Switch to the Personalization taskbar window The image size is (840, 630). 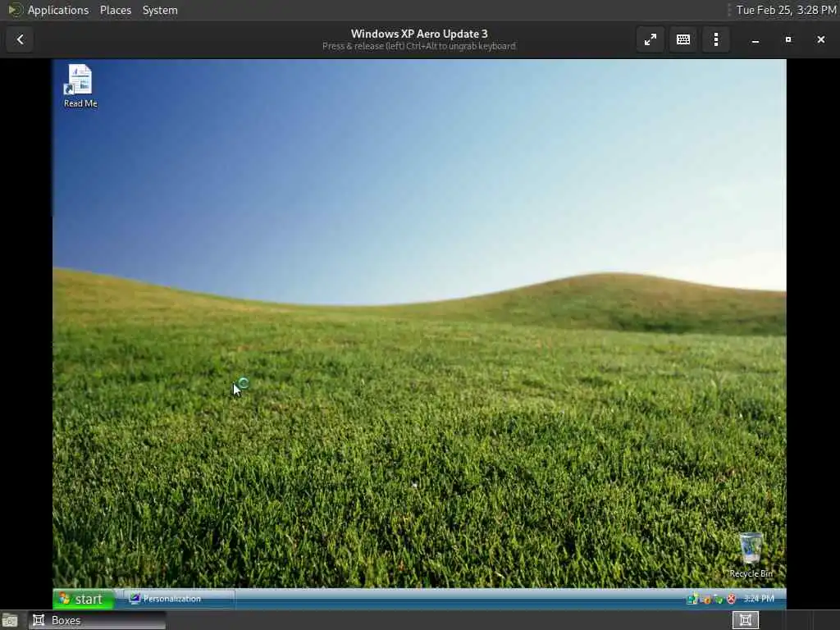[x=180, y=599]
